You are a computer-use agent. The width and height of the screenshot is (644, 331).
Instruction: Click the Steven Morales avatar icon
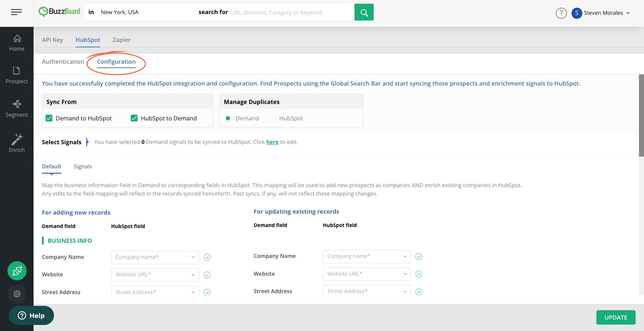click(577, 13)
